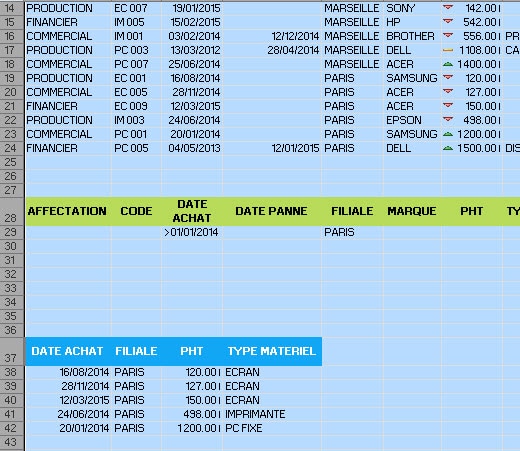The width and height of the screenshot is (520, 451).
Task: Click the criteria cell >01/01/2014
Action: pos(192,232)
